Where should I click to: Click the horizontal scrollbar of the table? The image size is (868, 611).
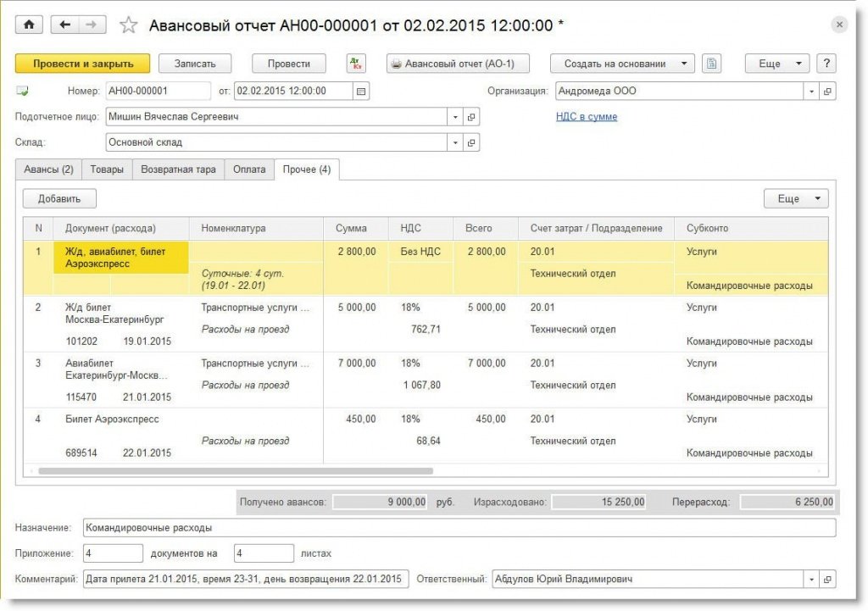point(236,471)
